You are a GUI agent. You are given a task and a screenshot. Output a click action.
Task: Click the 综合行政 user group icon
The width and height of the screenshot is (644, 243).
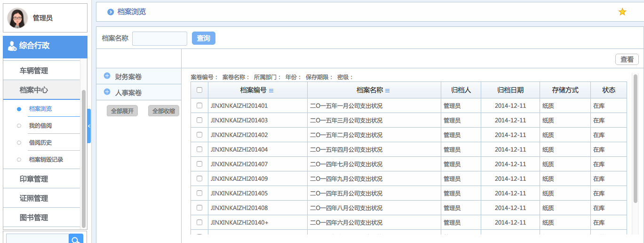pos(12,46)
